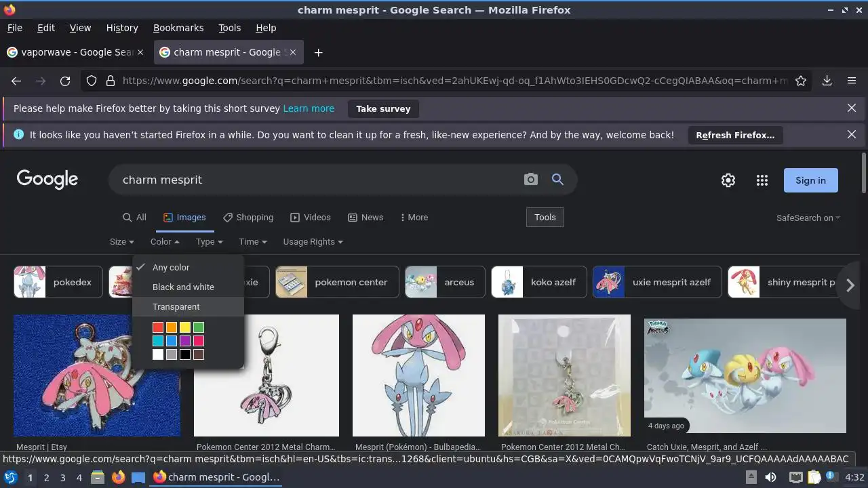
Task: Open the Firefox Downloads panel
Action: click(827, 81)
